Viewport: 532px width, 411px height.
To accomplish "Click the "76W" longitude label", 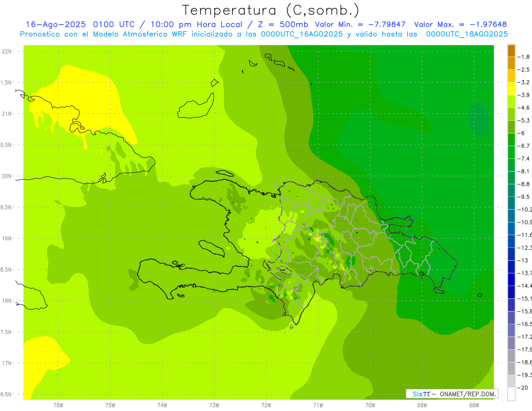I will (x=58, y=405).
